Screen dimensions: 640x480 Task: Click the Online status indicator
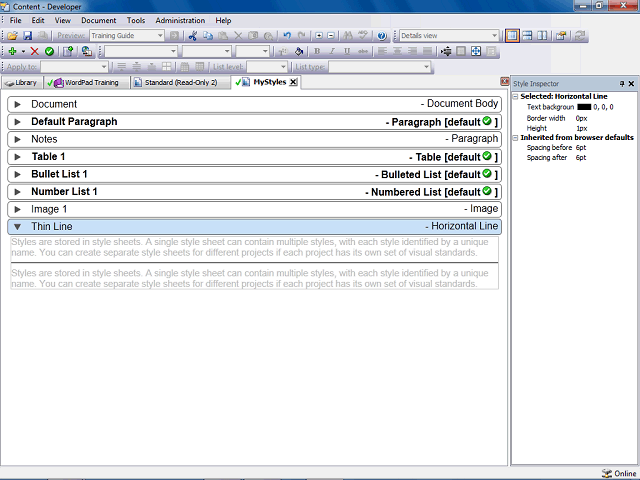tap(619, 473)
